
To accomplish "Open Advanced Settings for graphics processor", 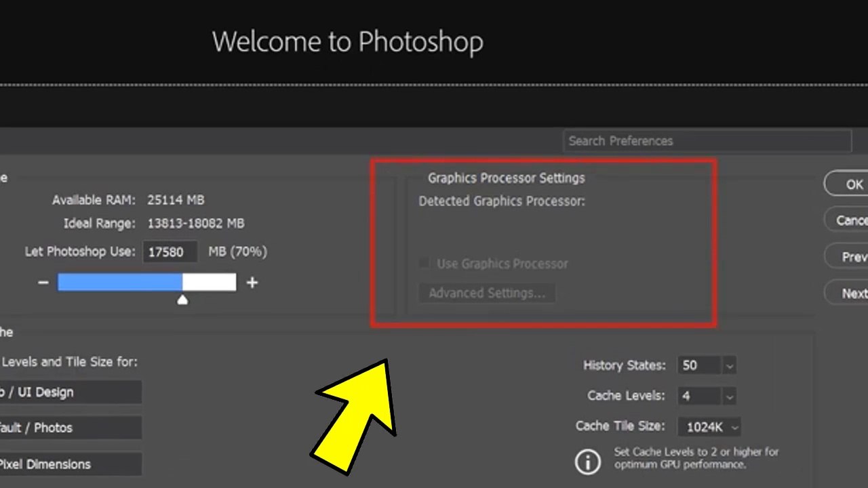I will [487, 293].
